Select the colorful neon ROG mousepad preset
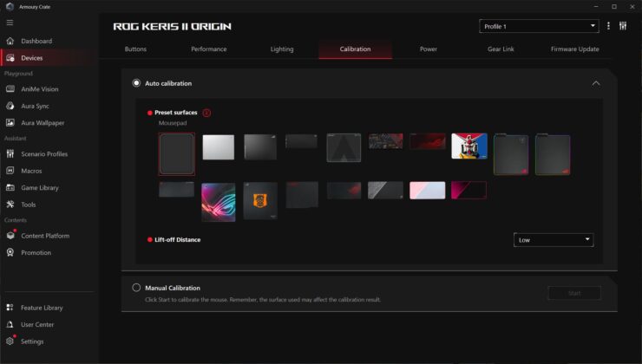Screen dimensions: 642x364 tap(219, 202)
